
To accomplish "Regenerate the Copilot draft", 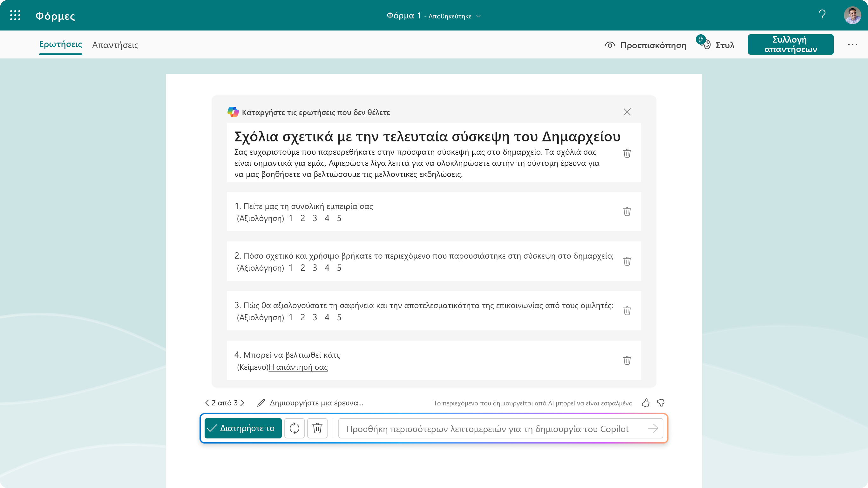I will pyautogui.click(x=295, y=428).
